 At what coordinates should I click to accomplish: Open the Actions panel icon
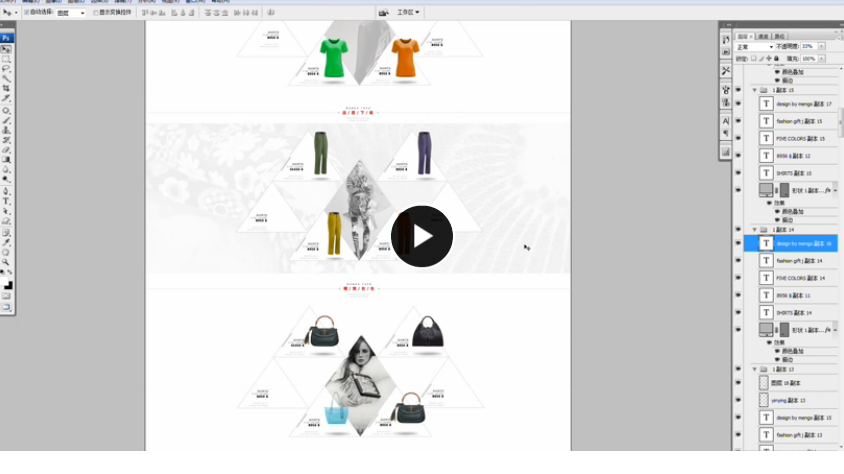point(726,52)
